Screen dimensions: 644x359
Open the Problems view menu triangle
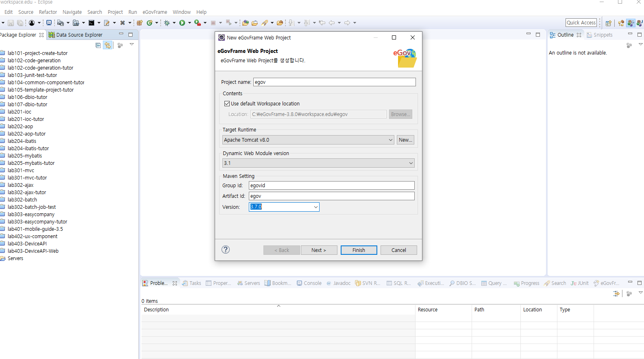pos(640,293)
